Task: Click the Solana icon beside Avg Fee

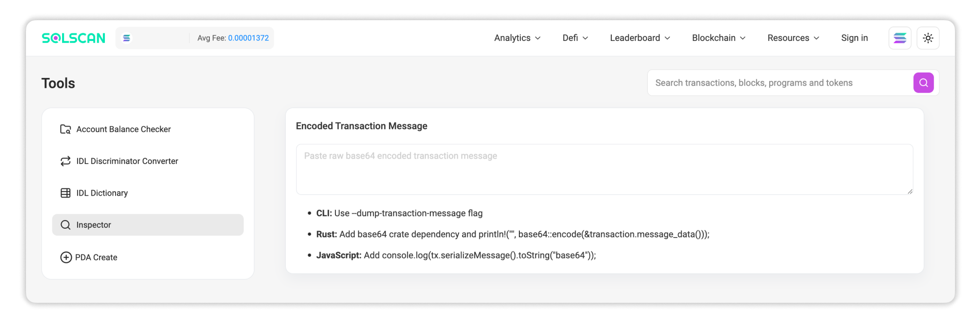Action: click(x=127, y=38)
